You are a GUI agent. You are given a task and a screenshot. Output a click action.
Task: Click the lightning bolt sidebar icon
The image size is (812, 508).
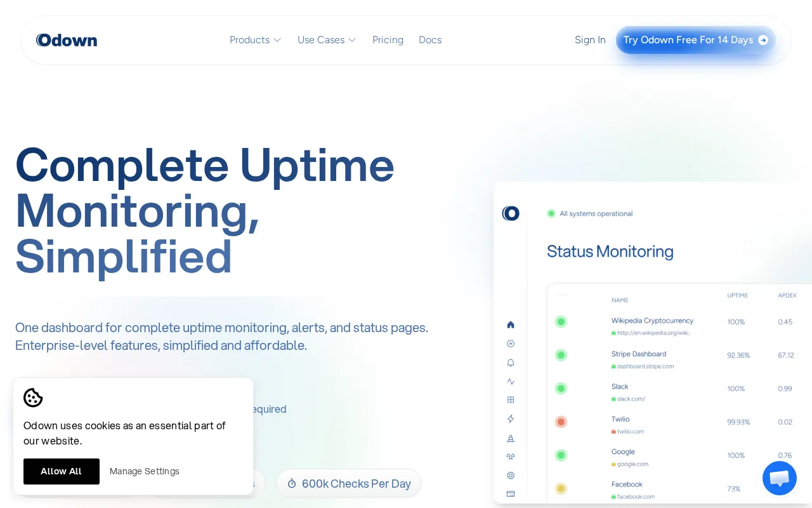[511, 419]
